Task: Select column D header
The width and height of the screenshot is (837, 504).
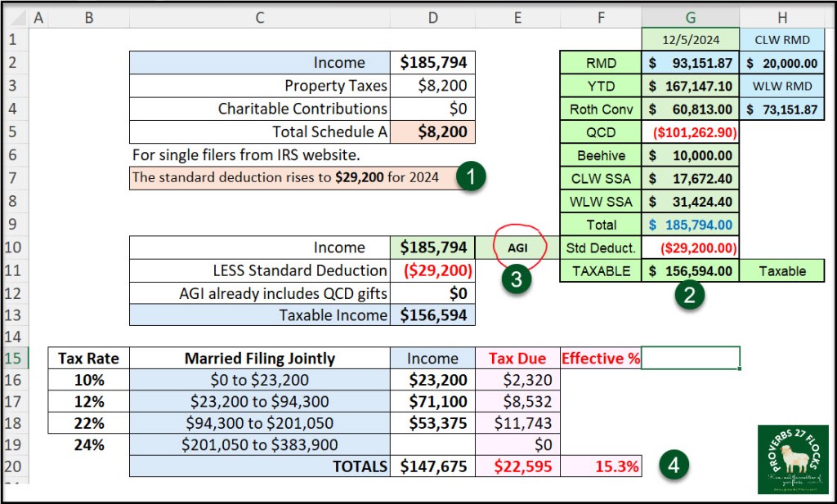Action: coord(432,17)
